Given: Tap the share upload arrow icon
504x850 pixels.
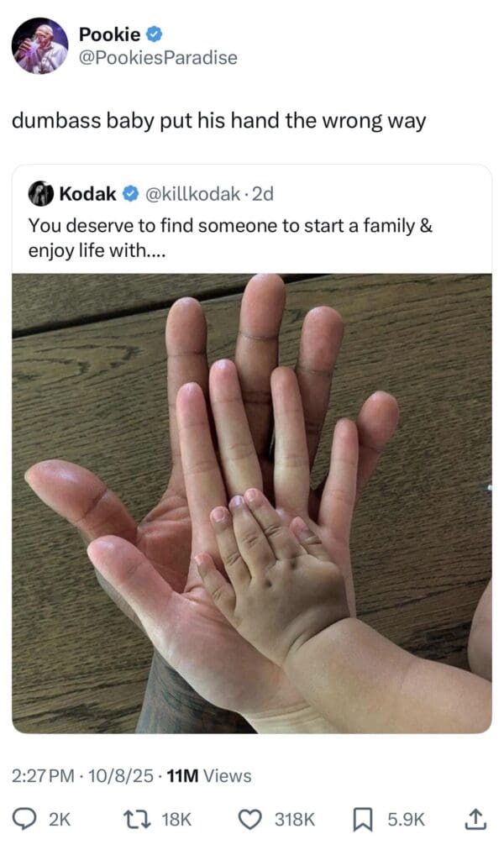Looking at the screenshot, I should pyautogui.click(x=475, y=819).
